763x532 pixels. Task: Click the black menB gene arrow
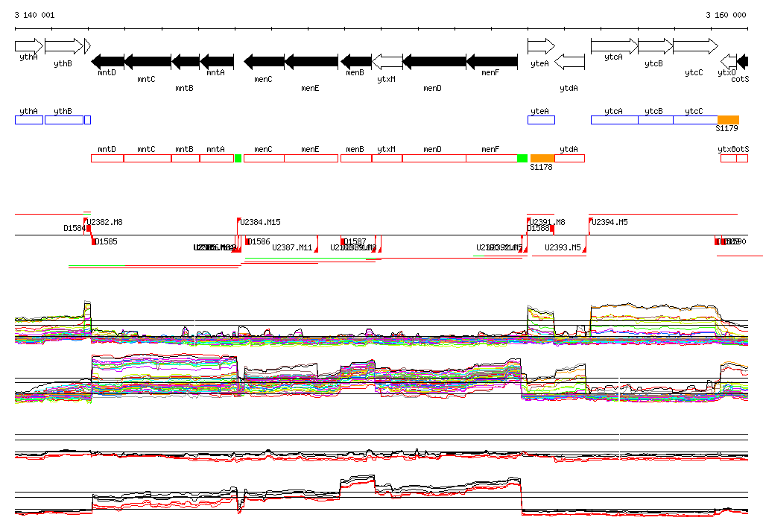[x=356, y=62]
